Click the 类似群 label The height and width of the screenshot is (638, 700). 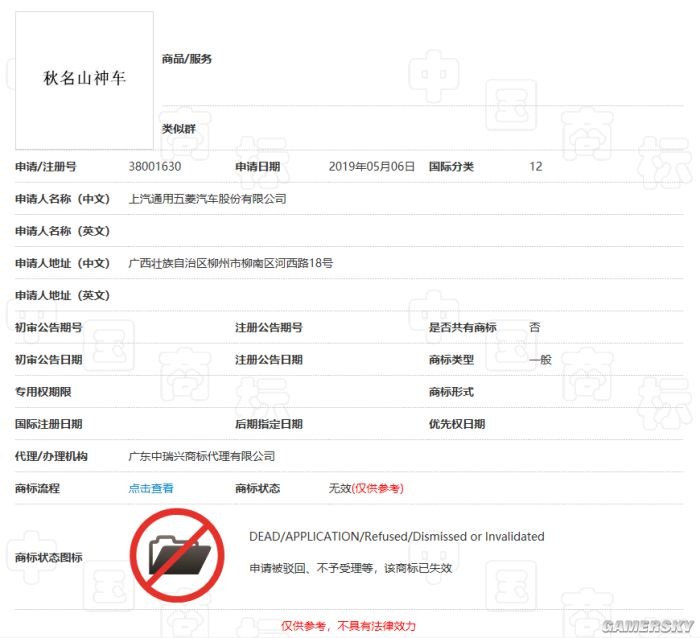click(179, 129)
